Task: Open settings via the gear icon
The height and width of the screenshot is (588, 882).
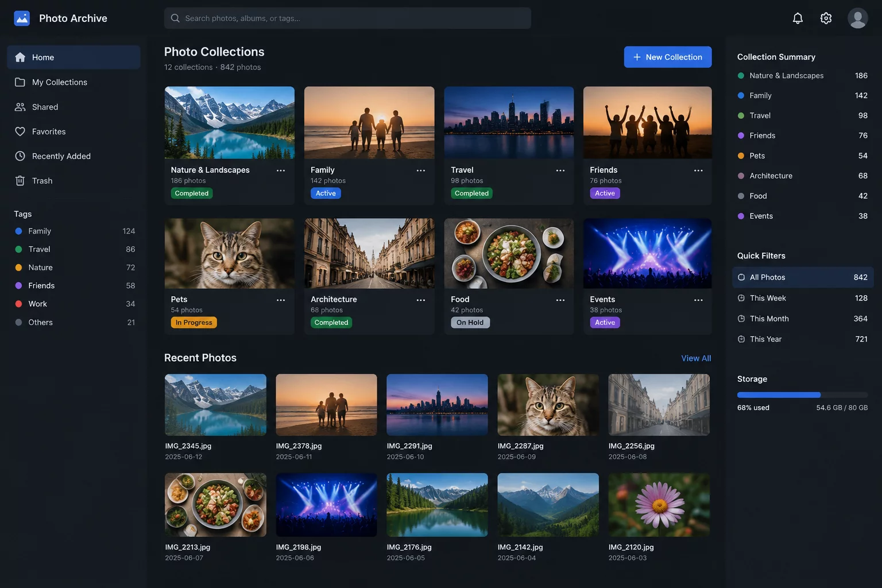Action: tap(826, 18)
